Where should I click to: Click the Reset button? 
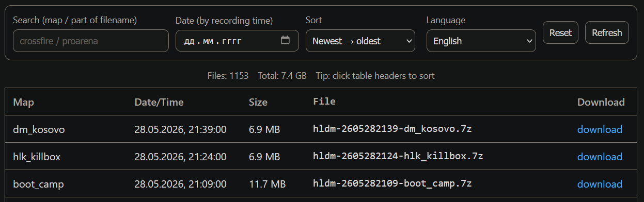click(x=560, y=32)
